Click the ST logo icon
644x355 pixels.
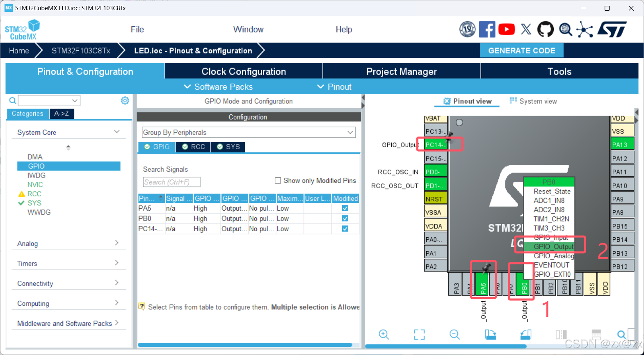(x=612, y=29)
